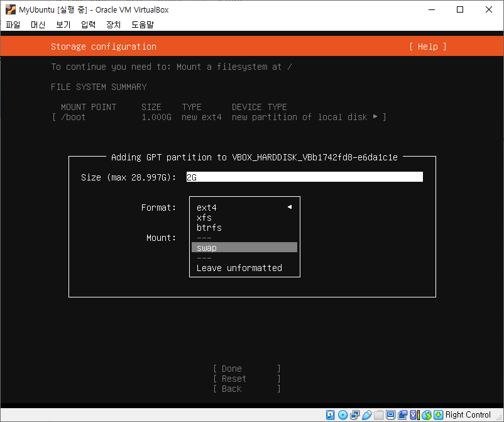Select xfs in the Format list
The image size is (504, 422).
tap(244, 218)
